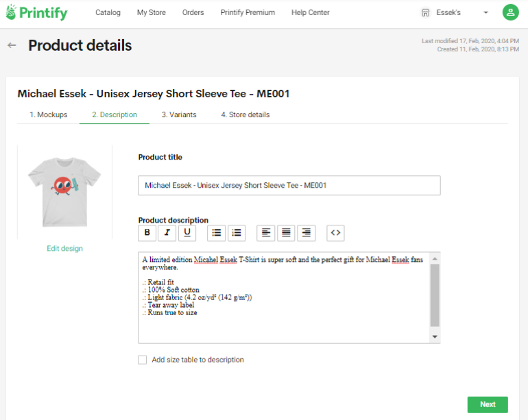Image resolution: width=528 pixels, height=420 pixels.
Task: Enable Add size table to description
Action: pyautogui.click(x=143, y=360)
